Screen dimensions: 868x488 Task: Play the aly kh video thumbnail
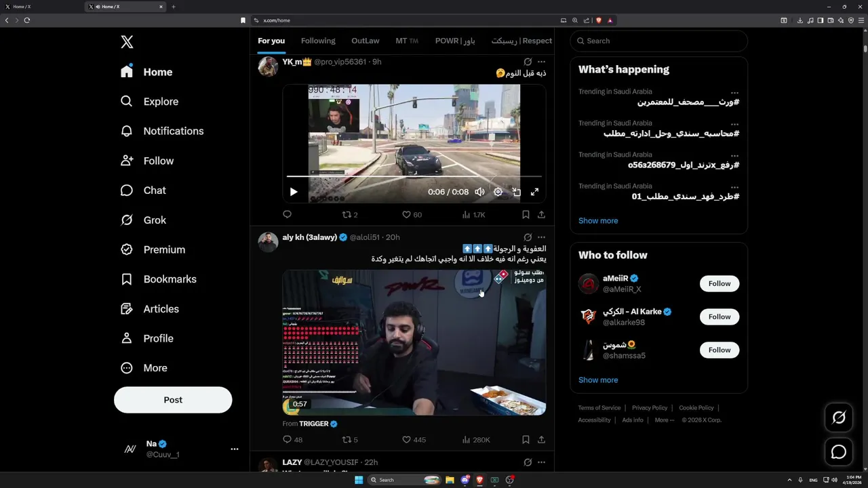pyautogui.click(x=414, y=342)
